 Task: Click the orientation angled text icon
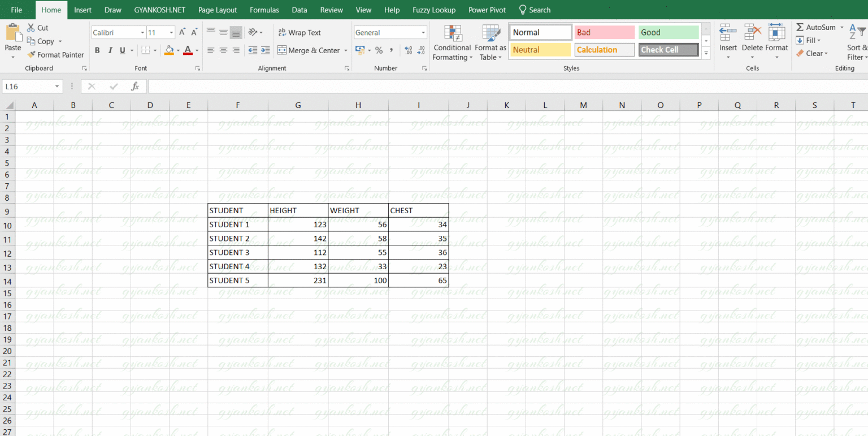[253, 32]
